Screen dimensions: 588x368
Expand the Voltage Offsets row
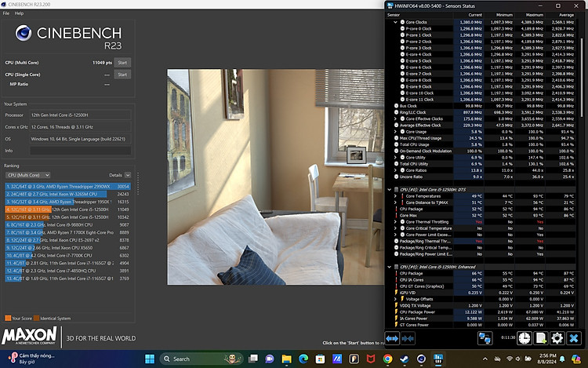click(395, 299)
